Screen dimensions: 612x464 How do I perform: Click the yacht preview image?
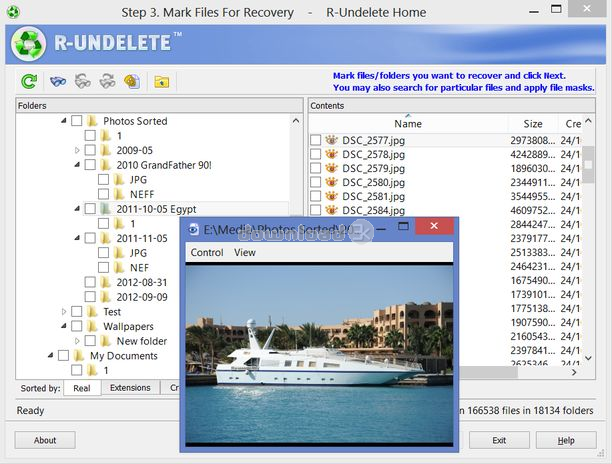319,354
